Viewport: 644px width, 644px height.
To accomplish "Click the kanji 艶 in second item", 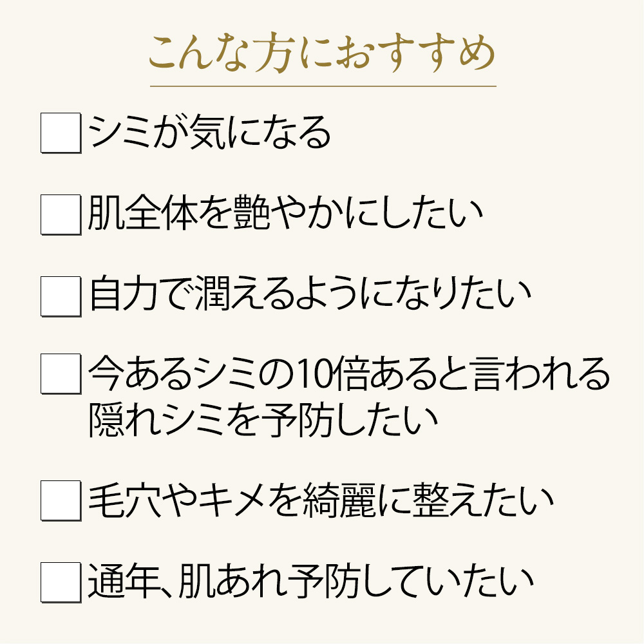I will (x=251, y=213).
